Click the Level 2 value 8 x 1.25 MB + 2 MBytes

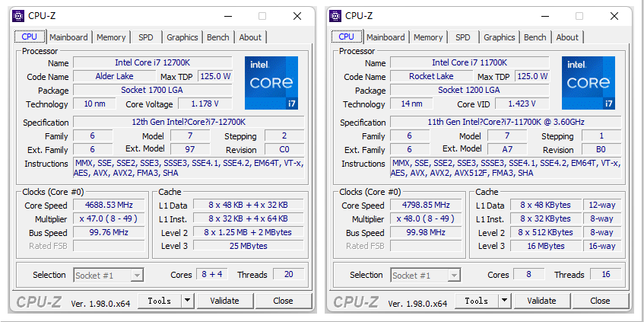[x=249, y=232]
